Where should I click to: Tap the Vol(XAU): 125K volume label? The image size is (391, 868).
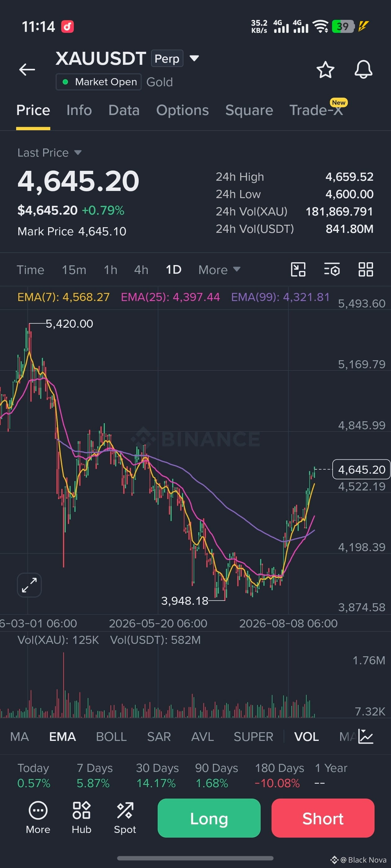tap(58, 640)
